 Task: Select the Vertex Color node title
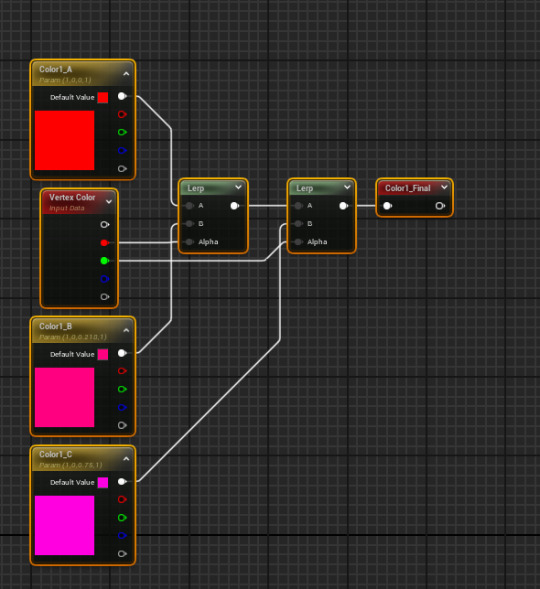(x=72, y=197)
